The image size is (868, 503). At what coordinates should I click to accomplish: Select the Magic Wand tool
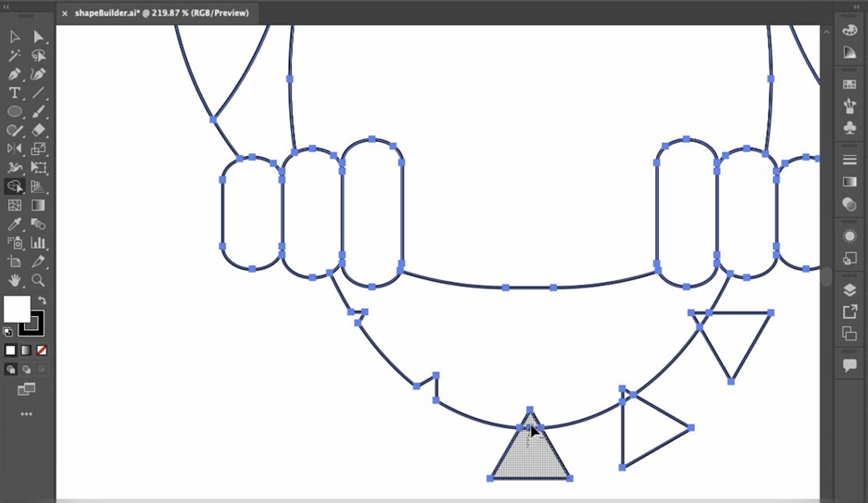point(15,55)
